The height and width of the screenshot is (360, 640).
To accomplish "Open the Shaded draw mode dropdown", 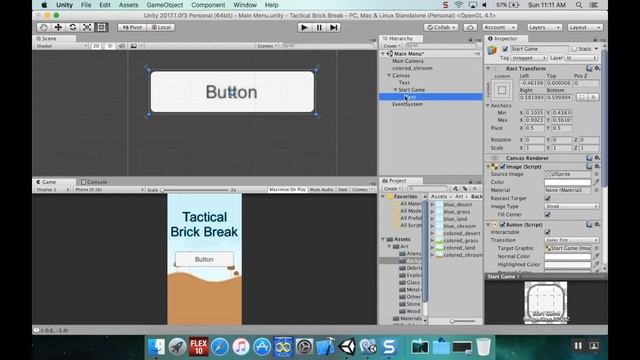I will point(62,46).
